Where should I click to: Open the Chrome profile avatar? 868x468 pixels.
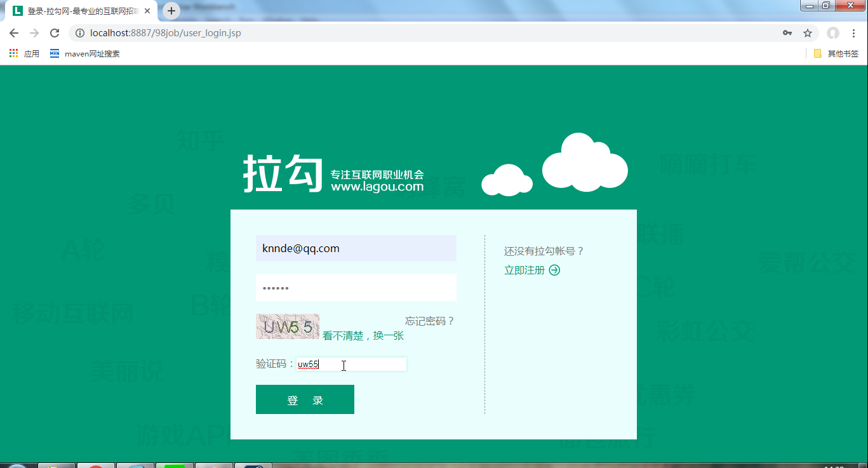(833, 33)
